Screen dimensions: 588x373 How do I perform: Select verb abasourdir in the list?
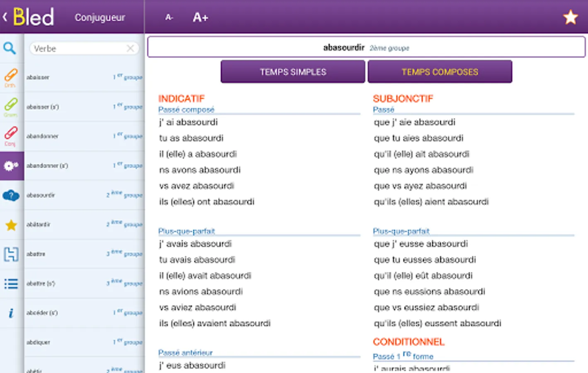84,195
